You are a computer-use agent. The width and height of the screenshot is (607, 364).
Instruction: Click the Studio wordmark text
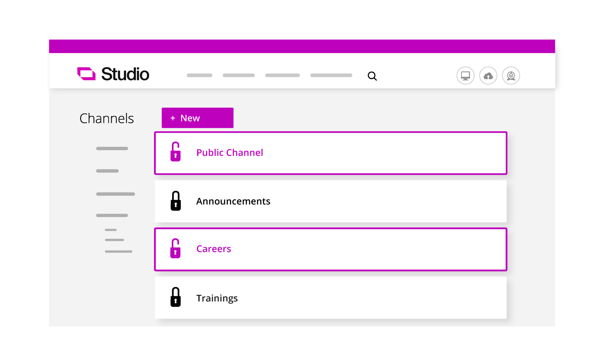(125, 74)
